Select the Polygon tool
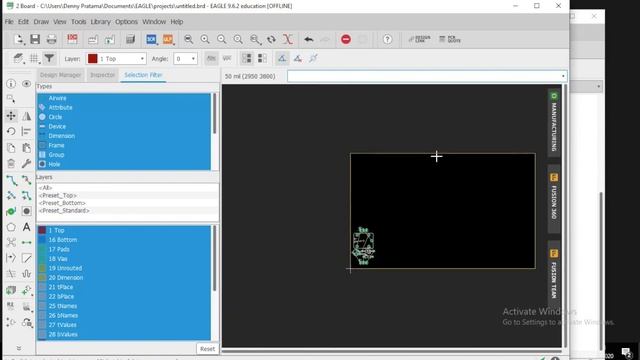 point(11,227)
